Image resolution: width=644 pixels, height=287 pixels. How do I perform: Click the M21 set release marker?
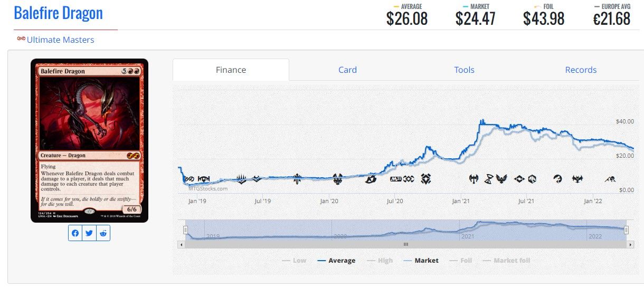[396, 179]
